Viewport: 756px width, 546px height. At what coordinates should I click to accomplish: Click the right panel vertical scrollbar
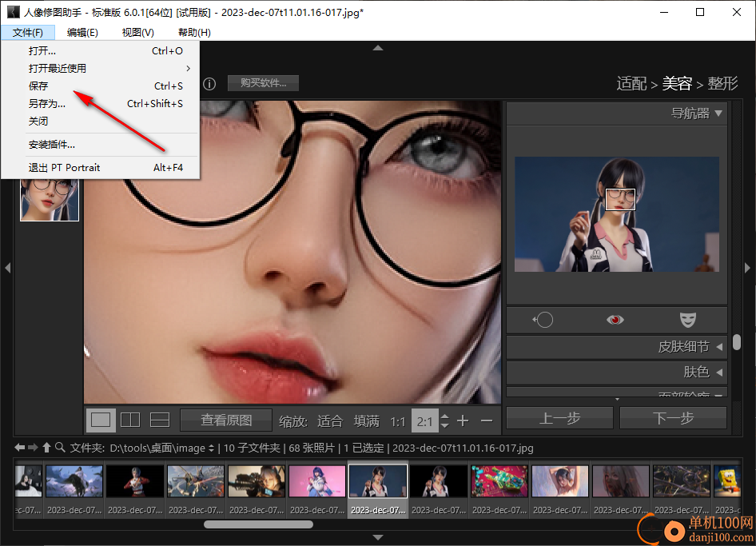pos(737,342)
